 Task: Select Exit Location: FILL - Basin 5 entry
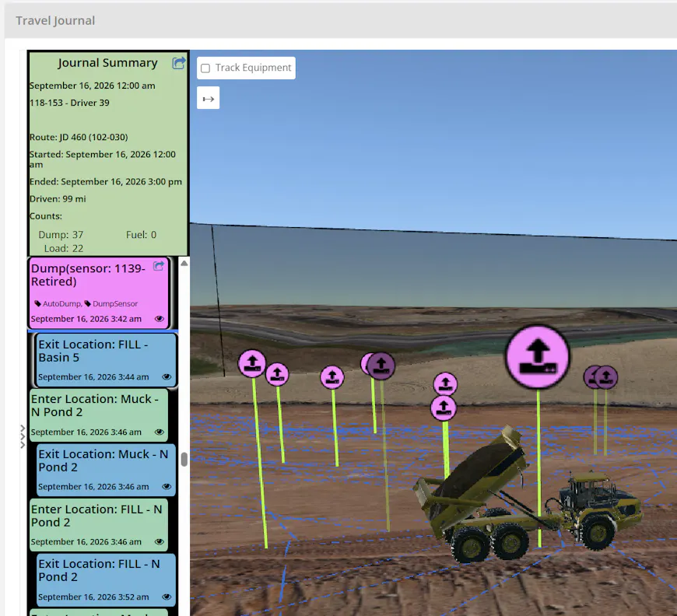point(106,360)
